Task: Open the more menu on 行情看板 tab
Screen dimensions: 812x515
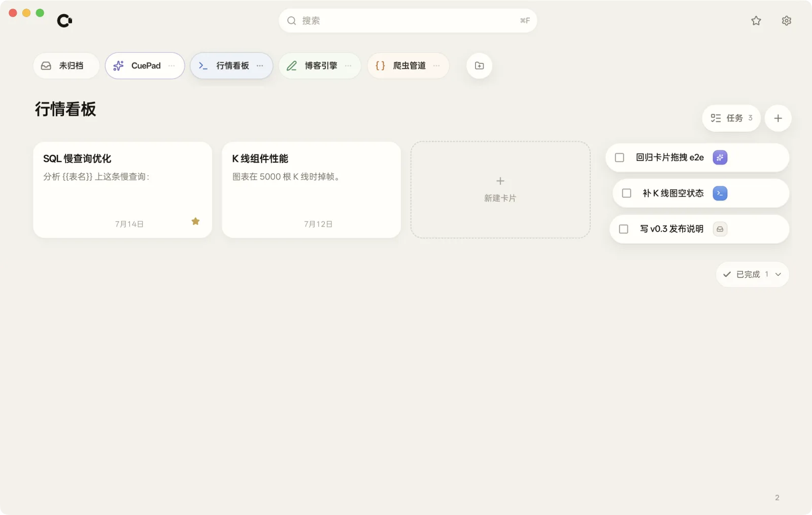Action: (260, 66)
